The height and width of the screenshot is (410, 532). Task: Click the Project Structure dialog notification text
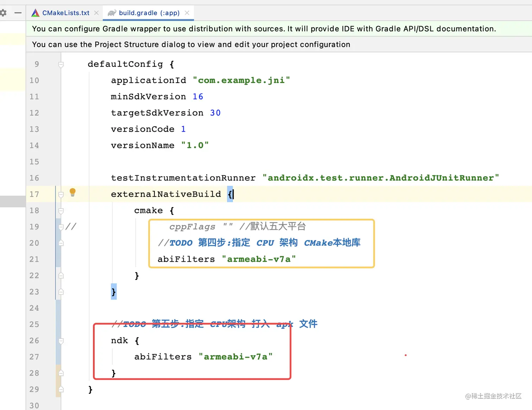191,44
